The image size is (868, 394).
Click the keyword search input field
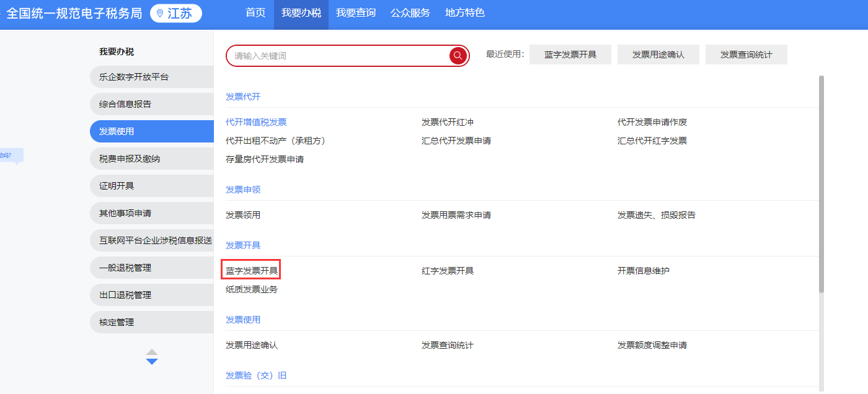(338, 56)
